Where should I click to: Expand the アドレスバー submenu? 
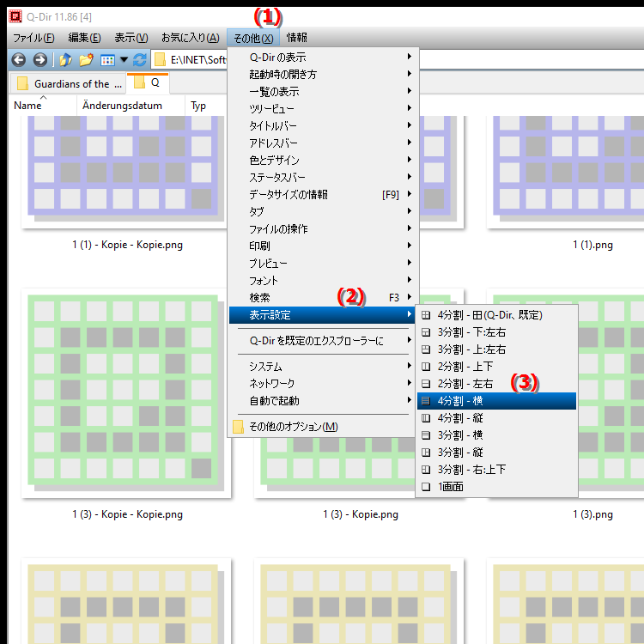point(324,143)
